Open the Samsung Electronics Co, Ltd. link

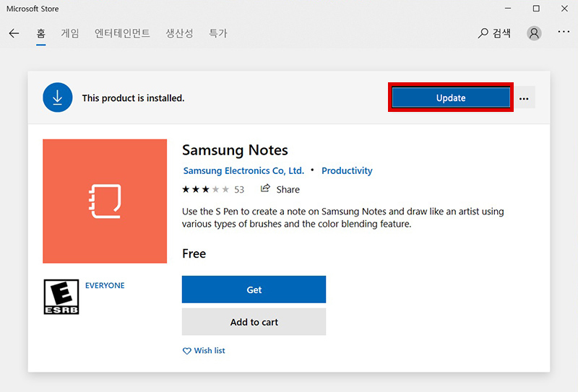tap(243, 171)
